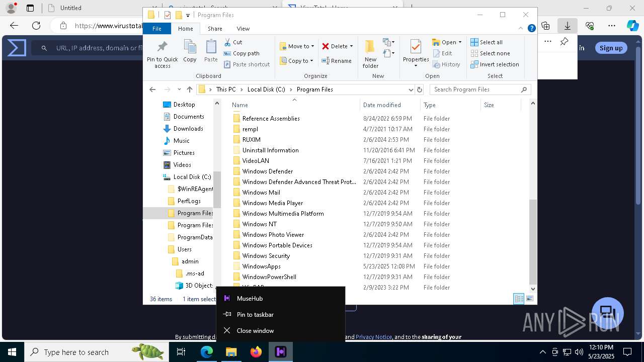Click the Paste ribbon icon
The height and width of the screenshot is (362, 644).
pyautogui.click(x=211, y=50)
